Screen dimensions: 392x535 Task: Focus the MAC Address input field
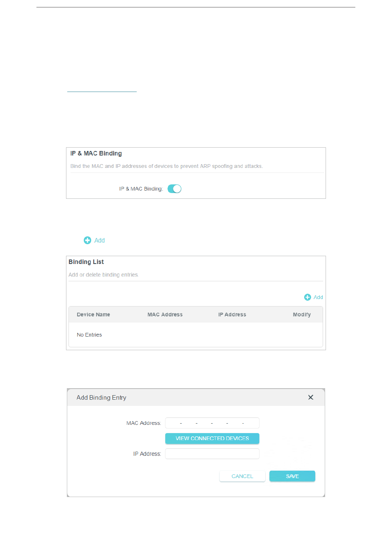coord(212,423)
